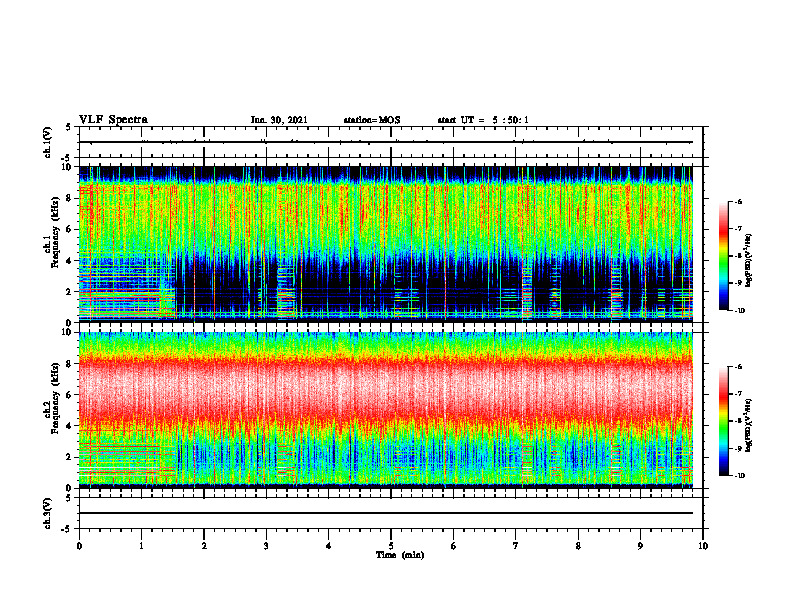
Task: Click the "ch.1(V)" waveform axis label
Action: [x=48, y=142]
